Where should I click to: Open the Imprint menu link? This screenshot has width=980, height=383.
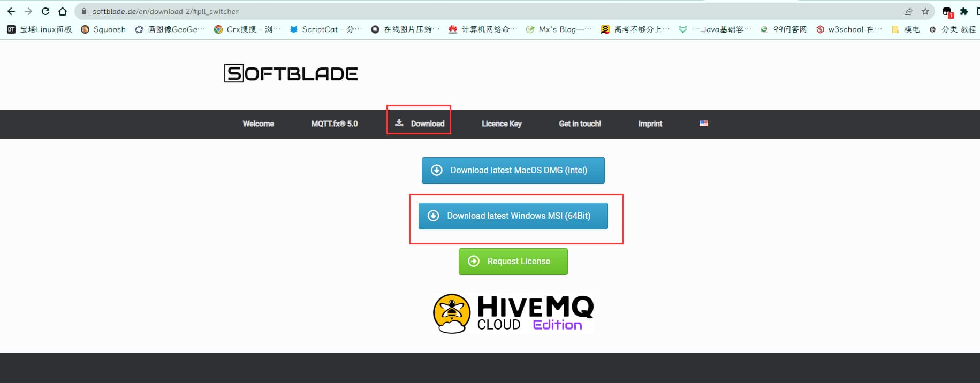pos(650,124)
